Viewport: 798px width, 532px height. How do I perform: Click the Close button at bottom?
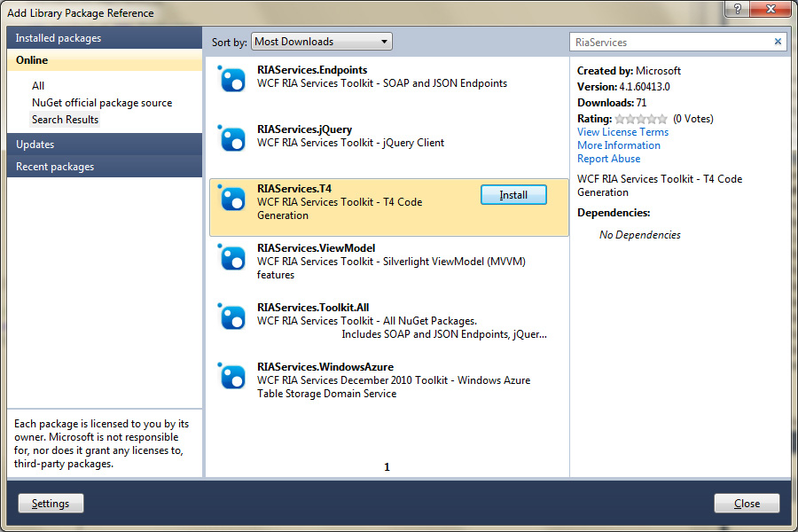point(747,503)
